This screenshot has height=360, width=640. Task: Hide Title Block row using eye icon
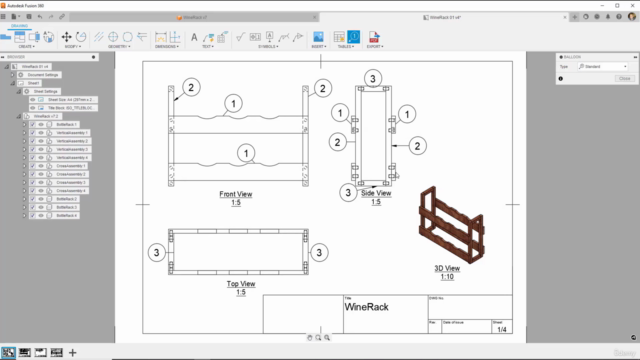tap(33, 108)
